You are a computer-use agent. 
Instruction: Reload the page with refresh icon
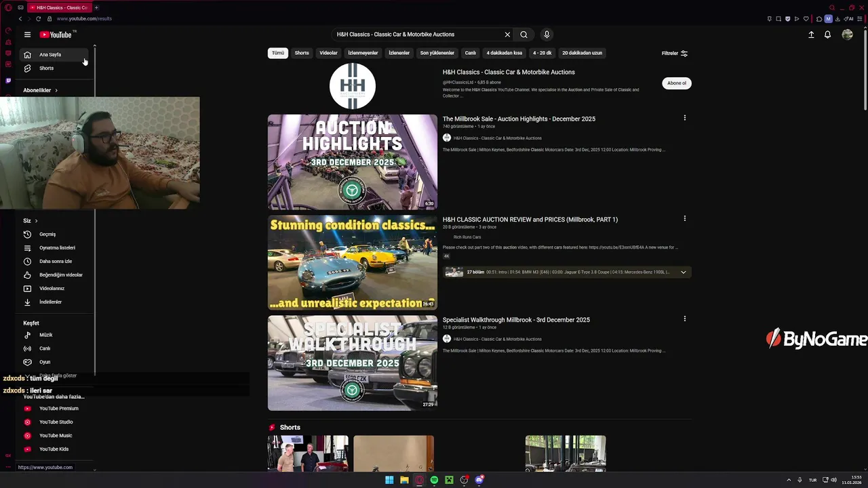point(38,18)
